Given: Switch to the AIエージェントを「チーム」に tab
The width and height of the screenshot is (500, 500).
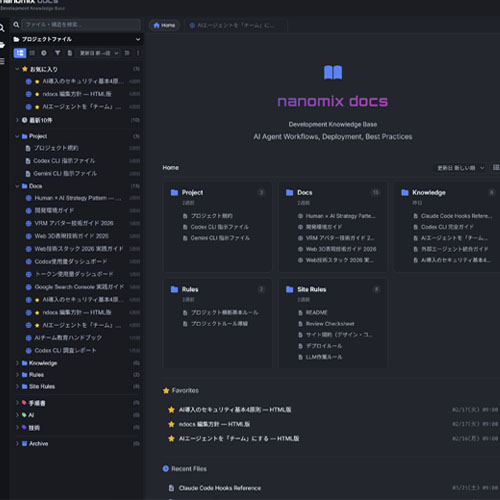Looking at the screenshot, I should click(x=235, y=25).
